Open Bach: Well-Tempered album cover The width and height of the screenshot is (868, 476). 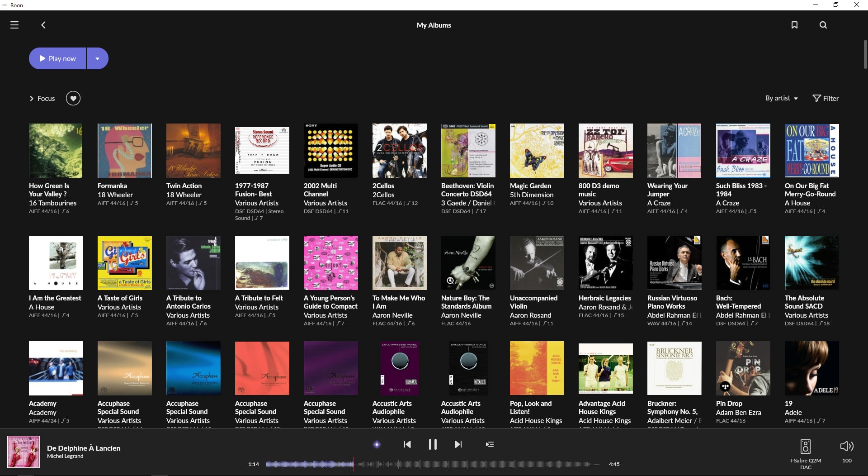coord(743,263)
